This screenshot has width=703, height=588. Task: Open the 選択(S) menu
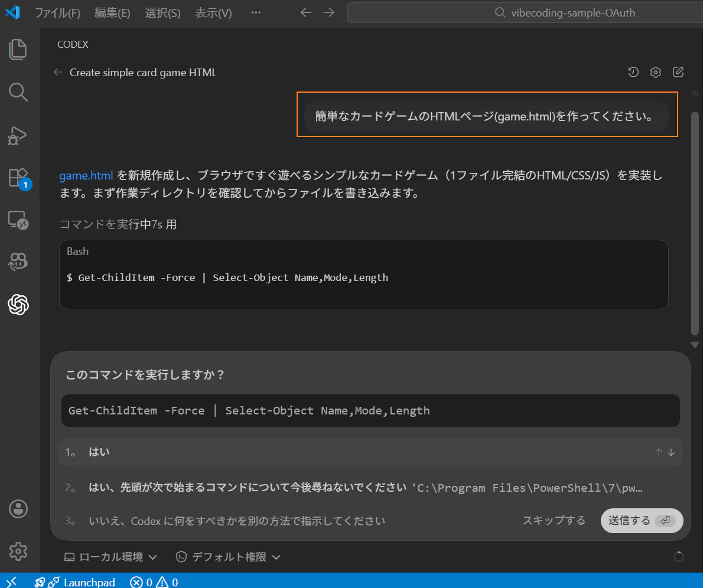[162, 12]
